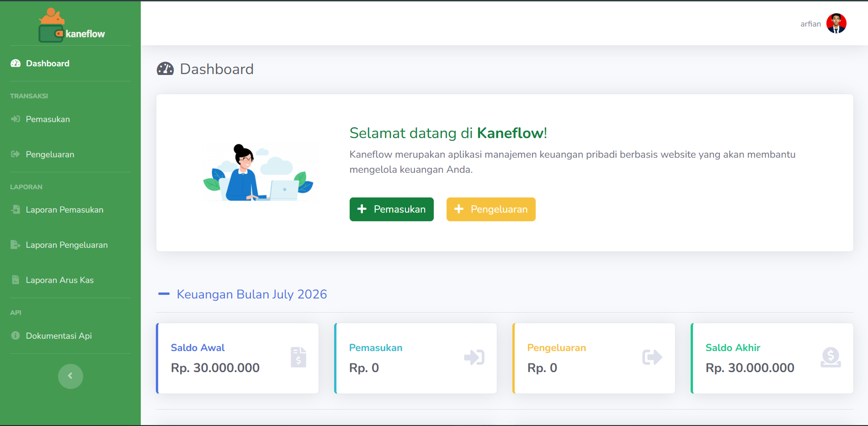The height and width of the screenshot is (426, 868).
Task: Open Laporan Pengeluaran report page
Action: [x=70, y=245]
